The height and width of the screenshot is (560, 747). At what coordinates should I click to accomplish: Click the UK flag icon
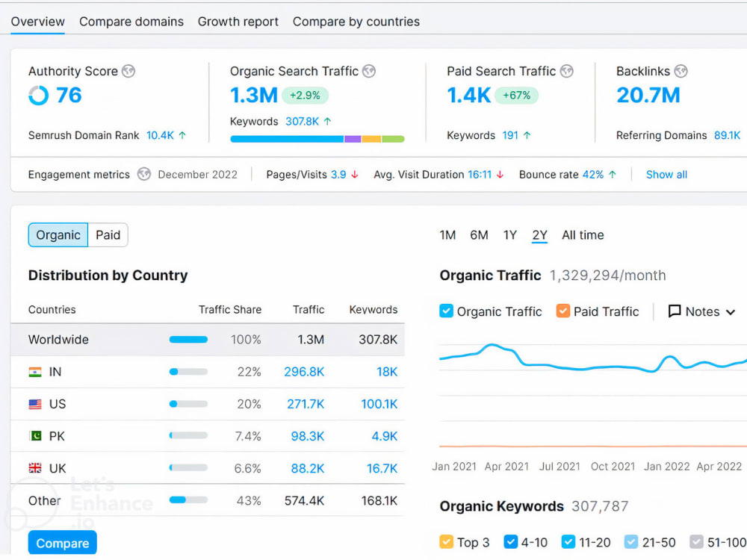[35, 468]
